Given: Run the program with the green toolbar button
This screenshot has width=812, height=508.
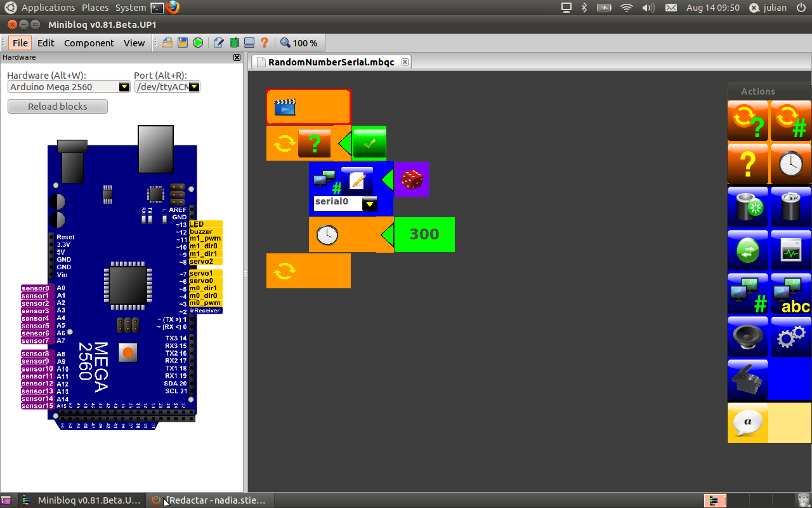Looking at the screenshot, I should pyautogui.click(x=198, y=43).
